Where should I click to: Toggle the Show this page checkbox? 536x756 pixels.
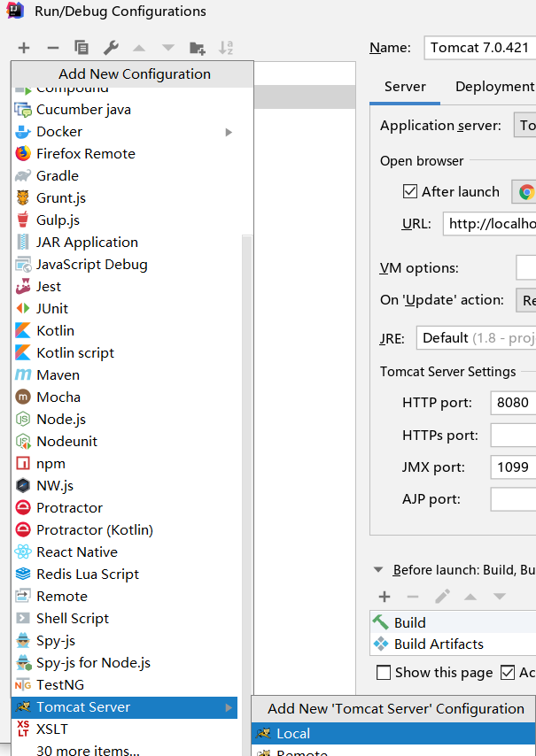384,673
